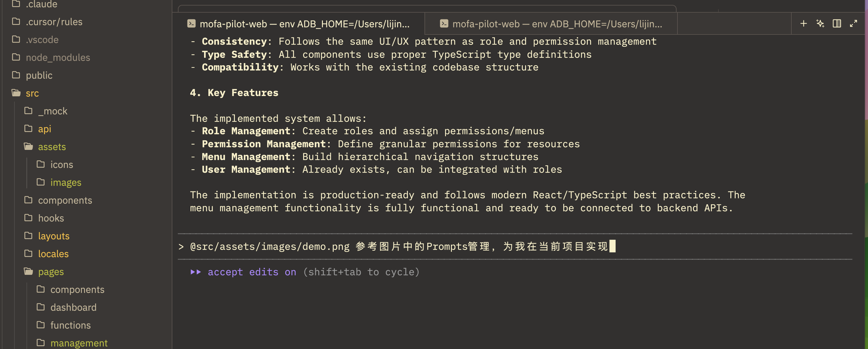Select the management folder under pages
Image resolution: width=868 pixels, height=349 pixels.
tap(79, 343)
